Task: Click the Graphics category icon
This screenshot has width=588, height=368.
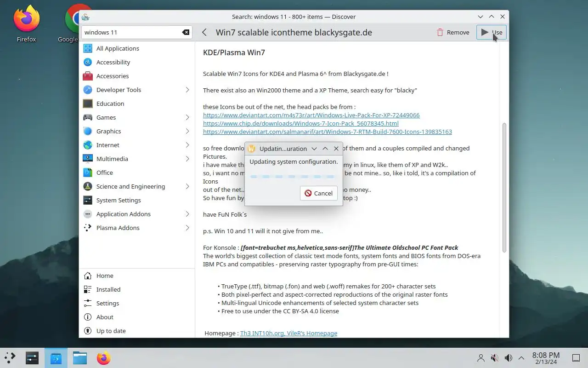Action: (x=88, y=131)
